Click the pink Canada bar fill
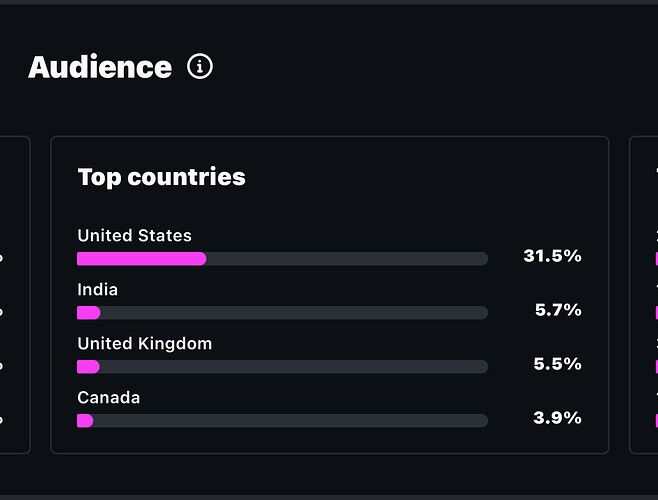 pyautogui.click(x=85, y=421)
